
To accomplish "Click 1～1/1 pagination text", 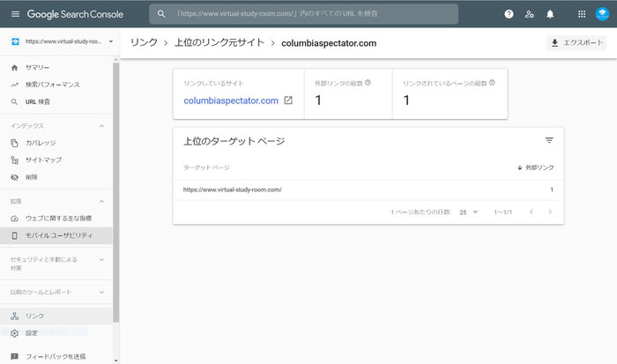I will [503, 212].
